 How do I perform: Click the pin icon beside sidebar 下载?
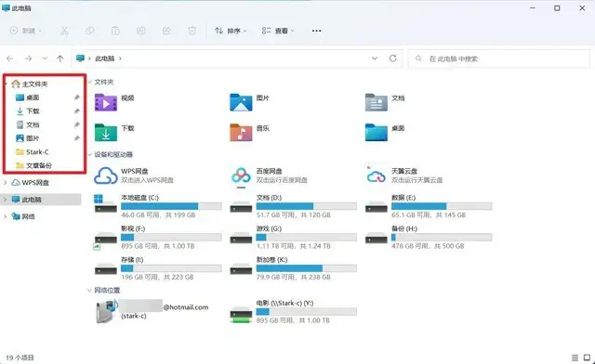76,111
